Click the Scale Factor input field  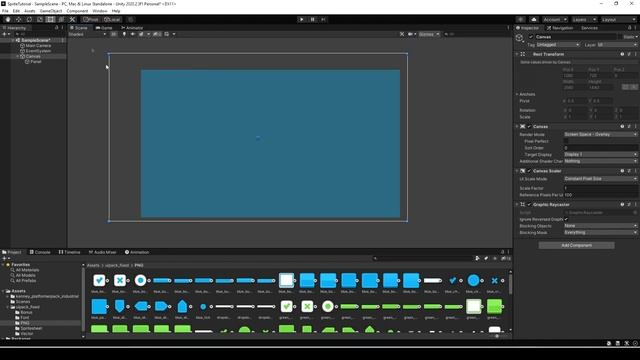pyautogui.click(x=600, y=188)
